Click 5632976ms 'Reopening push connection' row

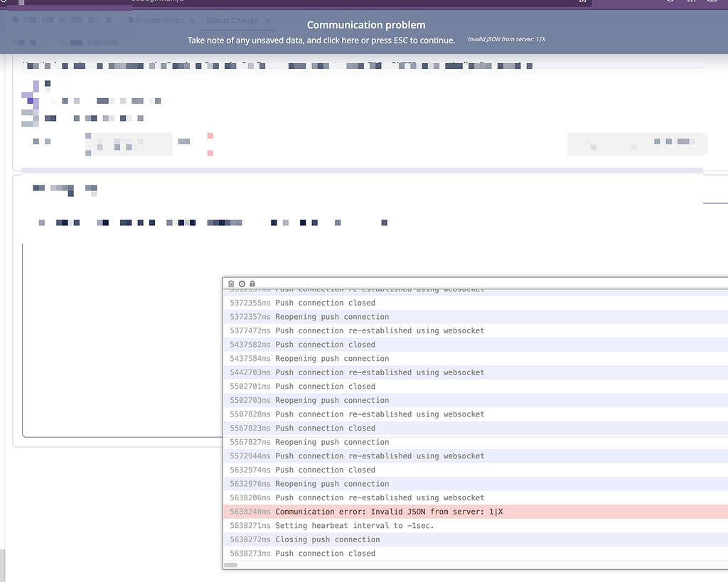pos(476,484)
